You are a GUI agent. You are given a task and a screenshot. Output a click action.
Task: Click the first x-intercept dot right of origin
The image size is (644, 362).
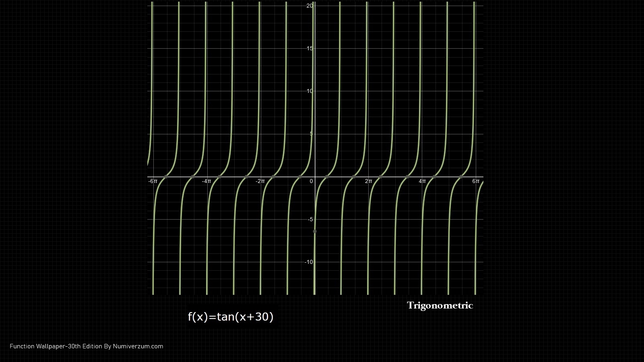click(x=327, y=177)
